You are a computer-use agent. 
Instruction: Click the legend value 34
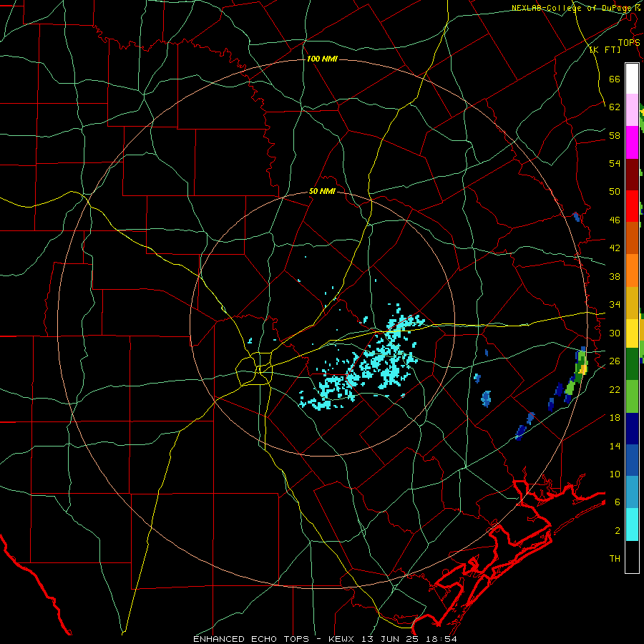point(615,304)
